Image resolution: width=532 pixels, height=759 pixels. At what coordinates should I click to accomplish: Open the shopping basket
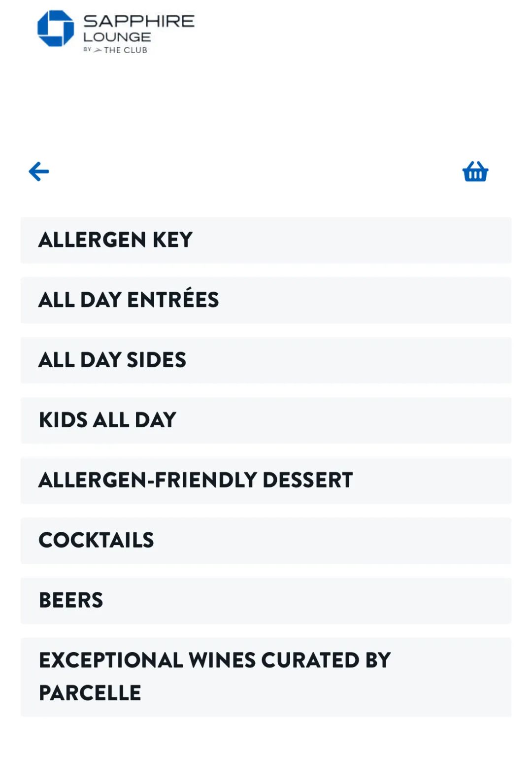[x=475, y=172]
